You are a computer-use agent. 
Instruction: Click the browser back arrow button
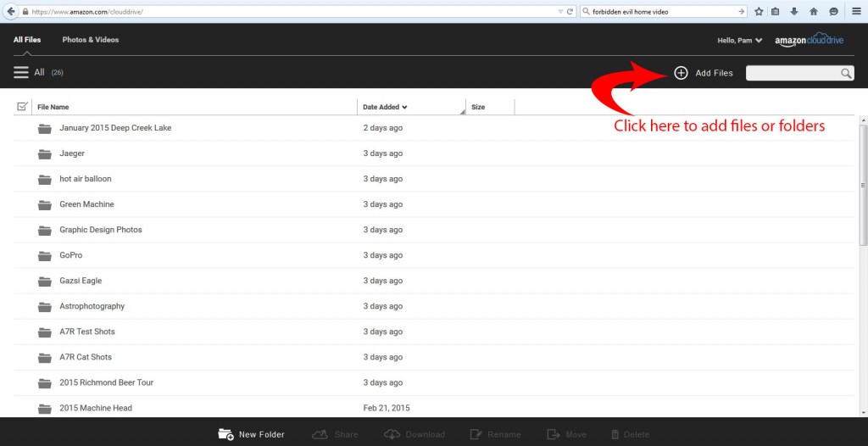11,12
